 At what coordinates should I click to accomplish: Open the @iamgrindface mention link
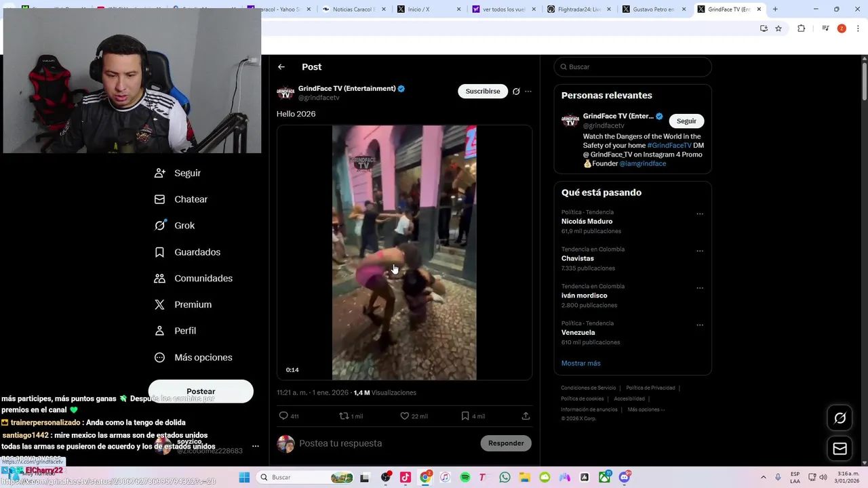click(x=642, y=163)
